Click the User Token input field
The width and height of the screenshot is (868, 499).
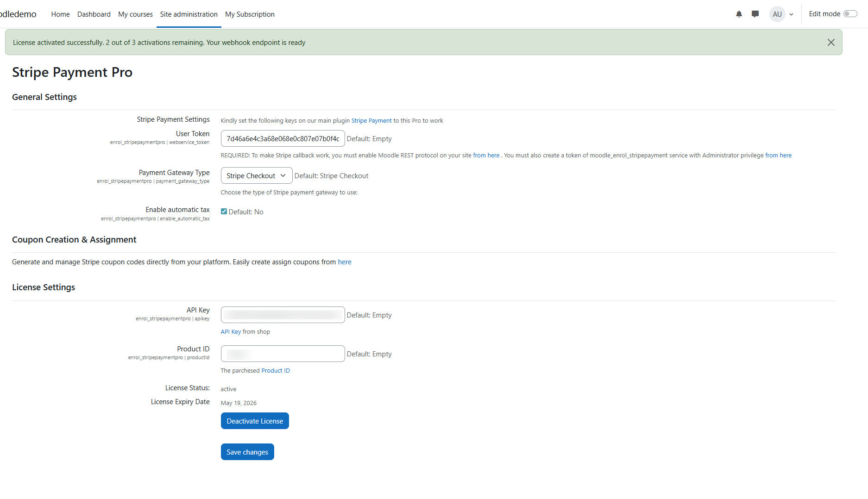[283, 139]
